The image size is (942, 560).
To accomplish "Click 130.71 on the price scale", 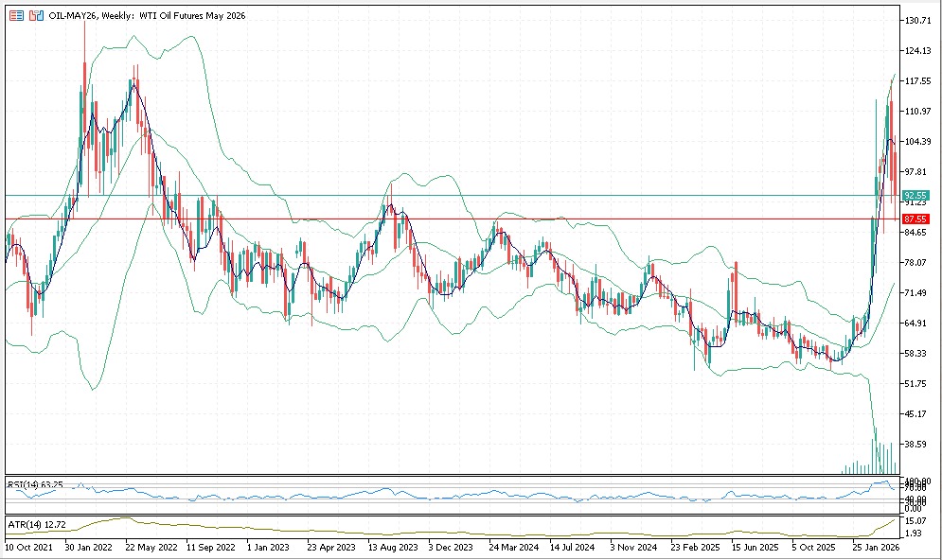I will [918, 21].
